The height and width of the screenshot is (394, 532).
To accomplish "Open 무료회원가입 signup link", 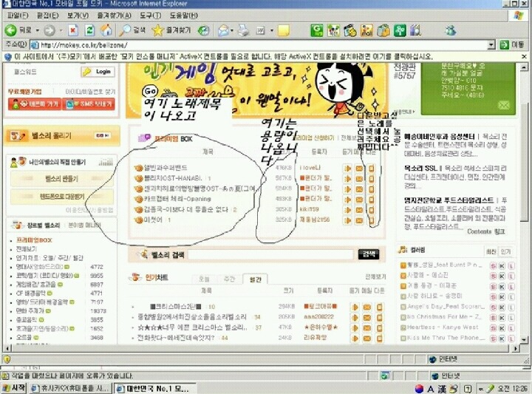I will (25, 92).
